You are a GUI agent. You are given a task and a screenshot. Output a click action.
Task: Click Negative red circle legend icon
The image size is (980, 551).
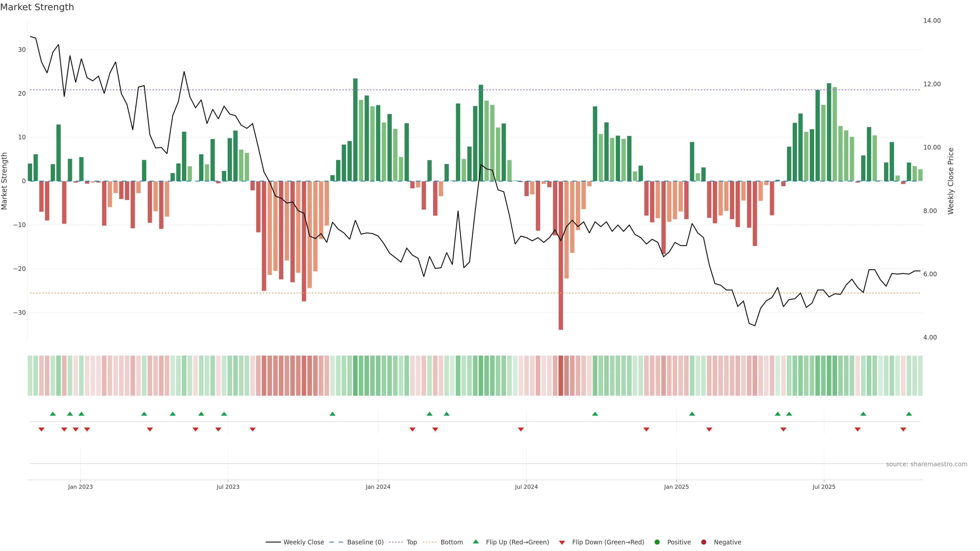[x=703, y=542]
